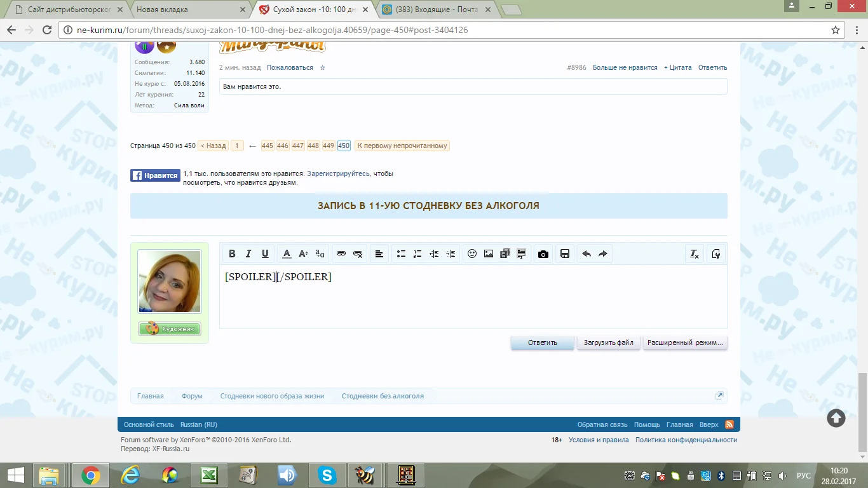Open Стодневки без алкоголя breadcrumb

(383, 396)
